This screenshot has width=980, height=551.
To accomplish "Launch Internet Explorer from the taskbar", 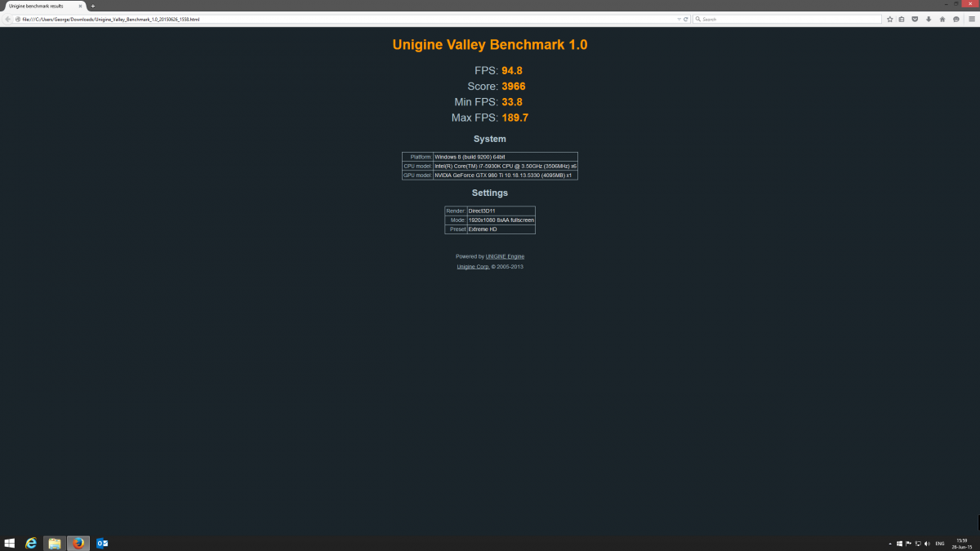I will pos(32,543).
